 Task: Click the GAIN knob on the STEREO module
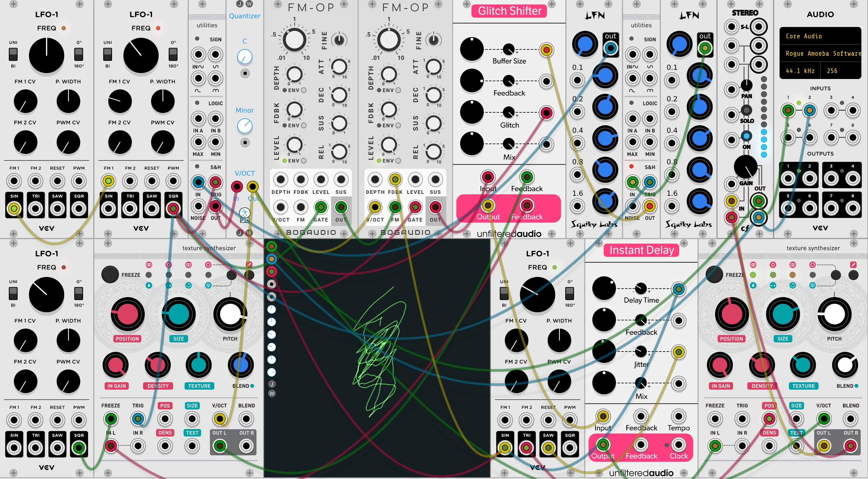point(746,167)
